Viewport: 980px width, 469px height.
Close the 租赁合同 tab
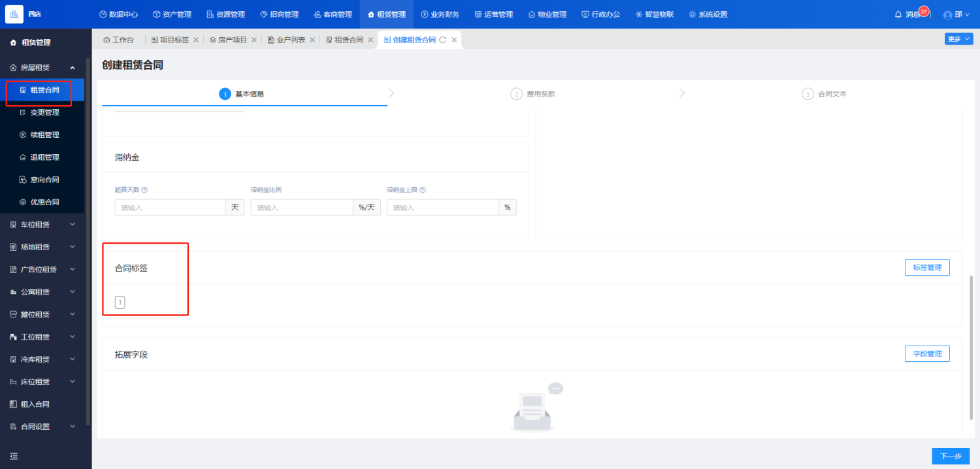click(x=370, y=40)
